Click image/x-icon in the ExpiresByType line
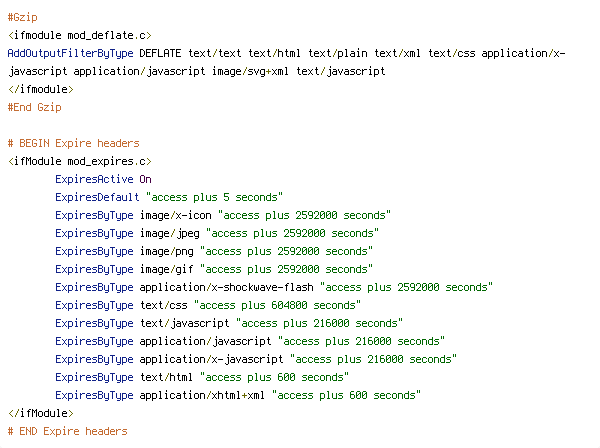Image resolution: width=600 pixels, height=448 pixels. (x=175, y=215)
